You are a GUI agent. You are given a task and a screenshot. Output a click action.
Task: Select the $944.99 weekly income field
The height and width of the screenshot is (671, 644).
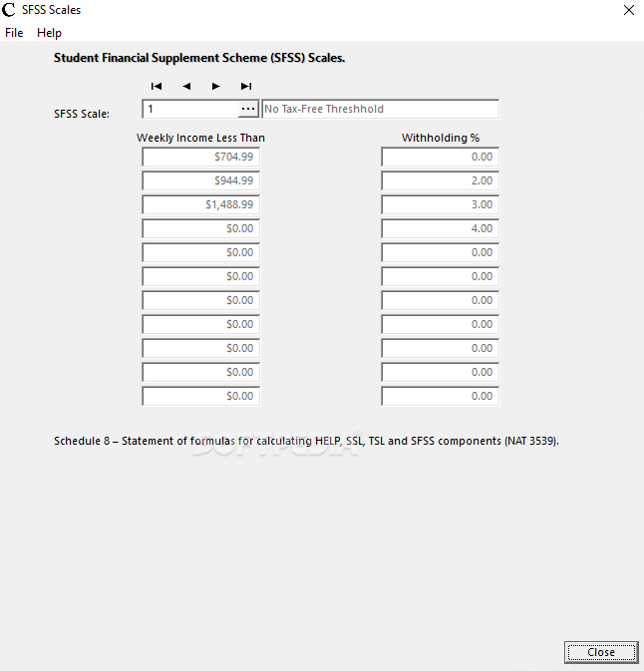pos(200,180)
